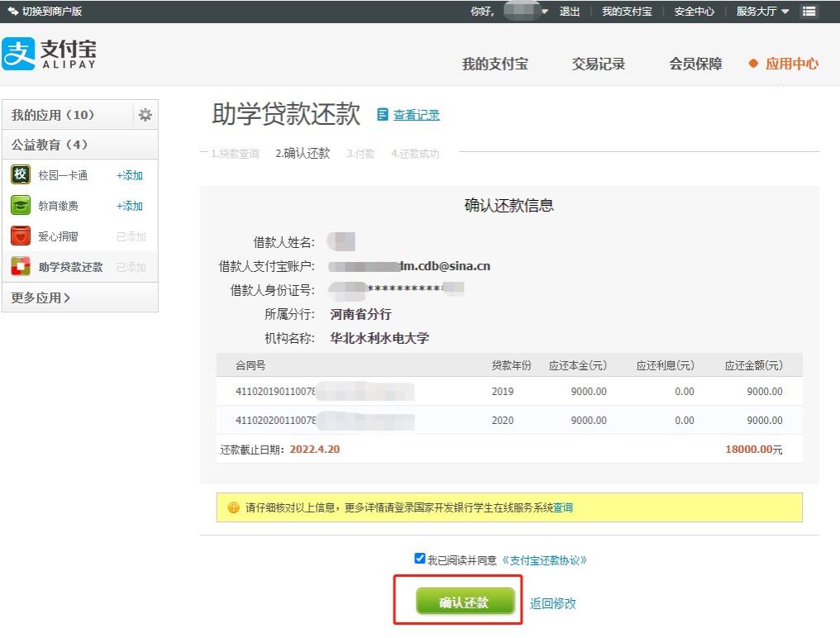Click the deadline date 2022.4.20
This screenshot has height=638, width=840.
pyautogui.click(x=314, y=449)
